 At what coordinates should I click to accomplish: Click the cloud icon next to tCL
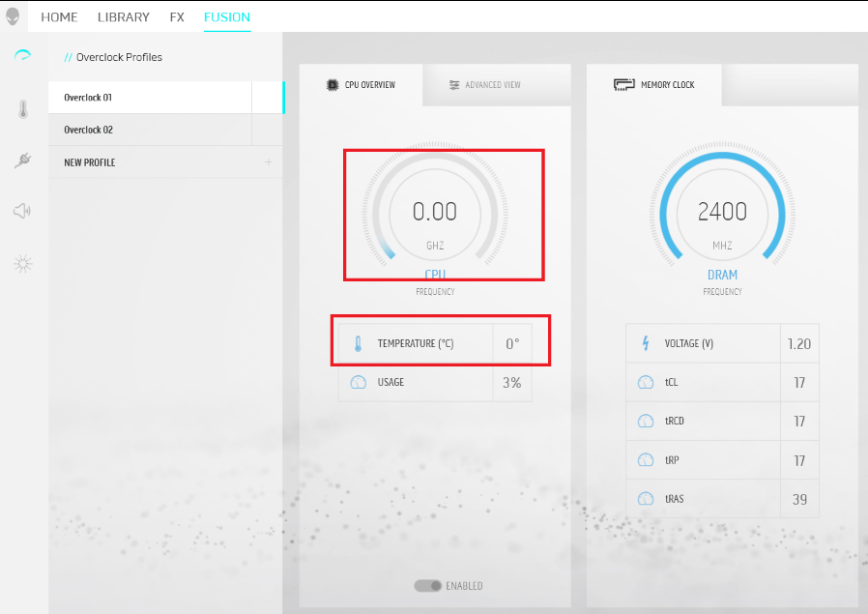tap(646, 382)
